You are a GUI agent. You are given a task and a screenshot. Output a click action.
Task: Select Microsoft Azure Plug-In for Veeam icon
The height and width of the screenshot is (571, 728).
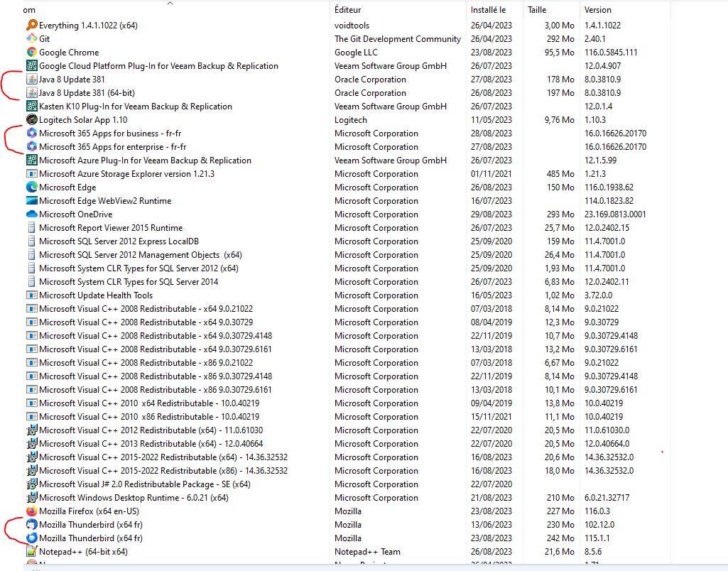pyautogui.click(x=31, y=160)
